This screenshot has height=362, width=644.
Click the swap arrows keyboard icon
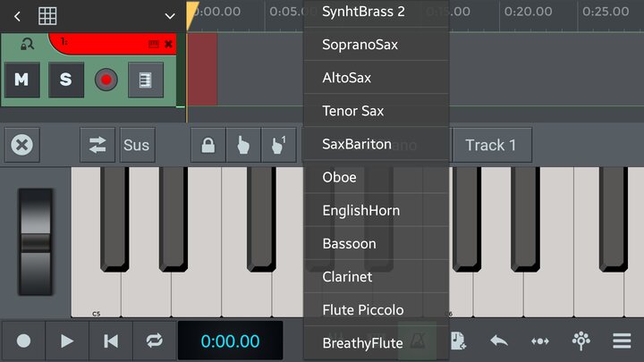[97, 145]
